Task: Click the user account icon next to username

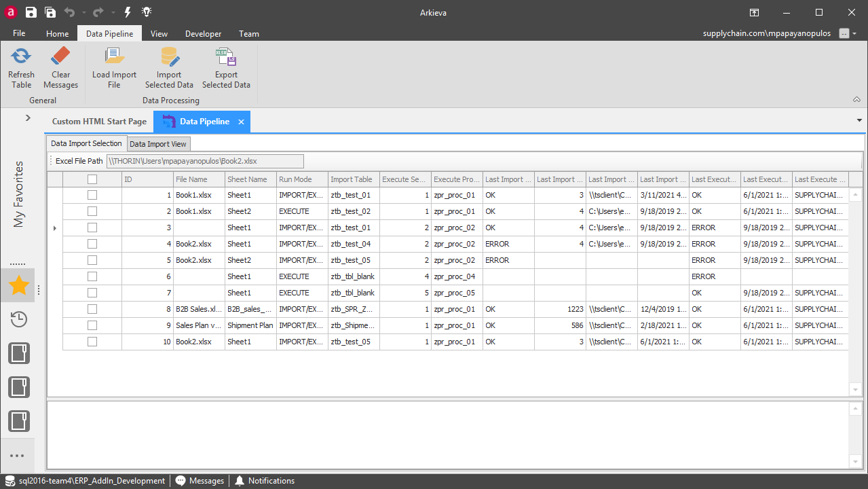Action: (844, 33)
